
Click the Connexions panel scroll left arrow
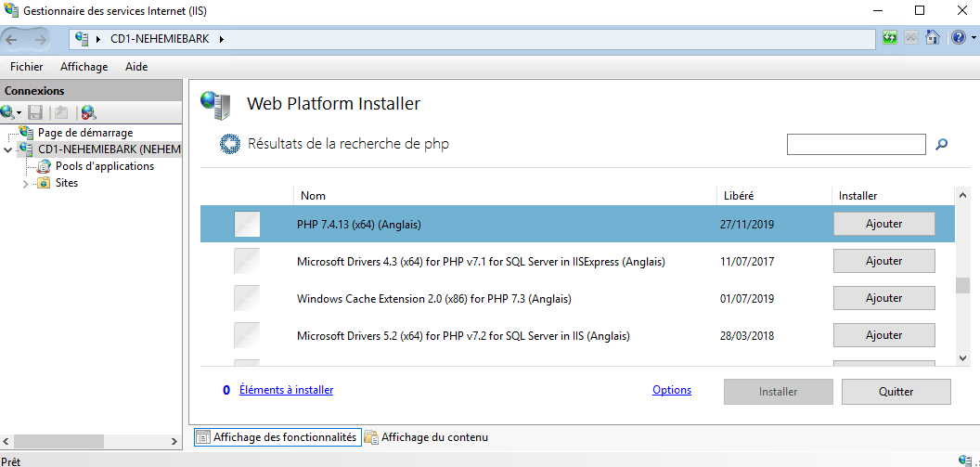[x=7, y=441]
